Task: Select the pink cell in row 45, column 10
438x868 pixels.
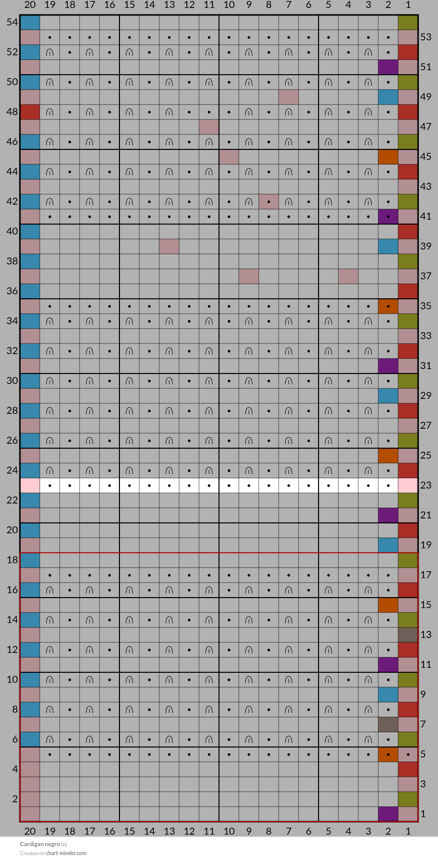Action: pos(229,157)
